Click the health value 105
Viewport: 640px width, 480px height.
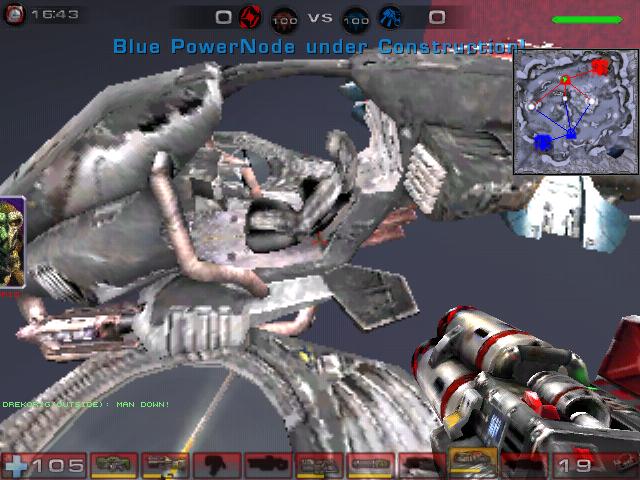[58, 466]
